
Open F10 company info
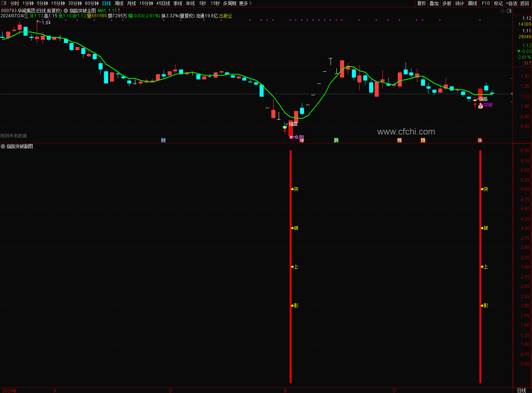tap(486, 3)
